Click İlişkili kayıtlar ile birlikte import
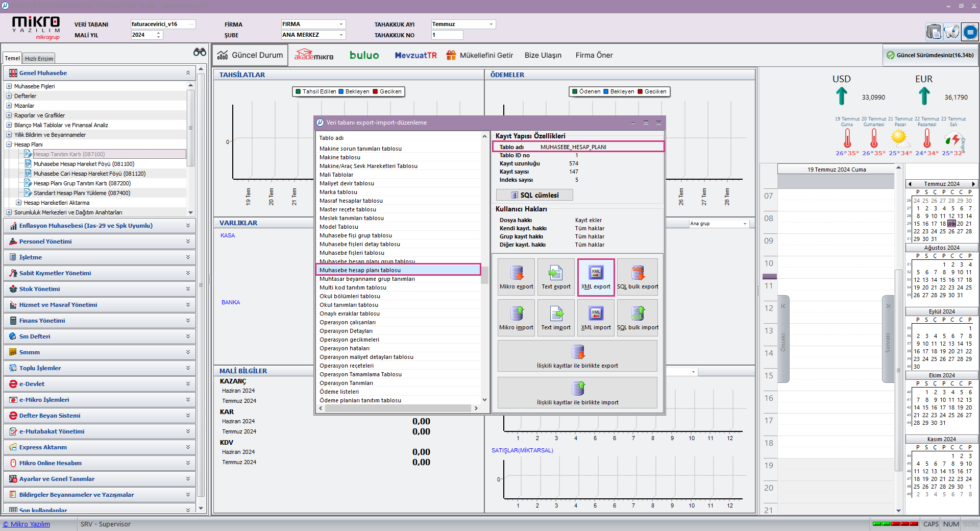 (577, 393)
